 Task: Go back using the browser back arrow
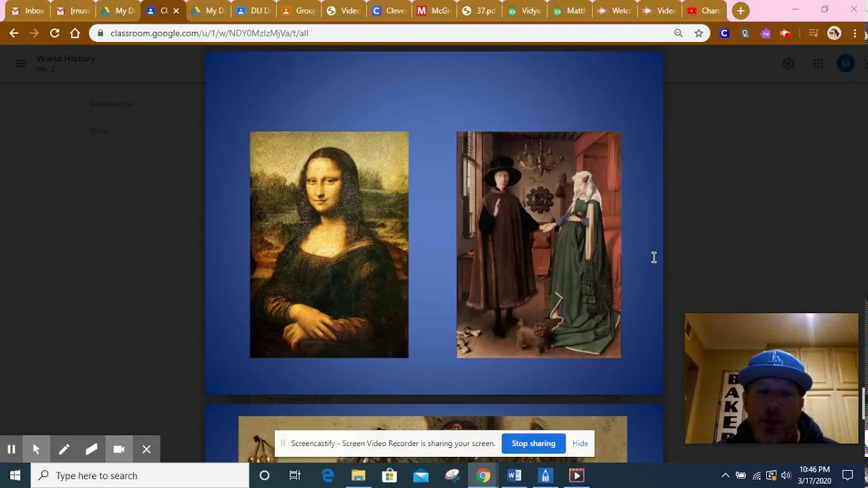click(14, 33)
